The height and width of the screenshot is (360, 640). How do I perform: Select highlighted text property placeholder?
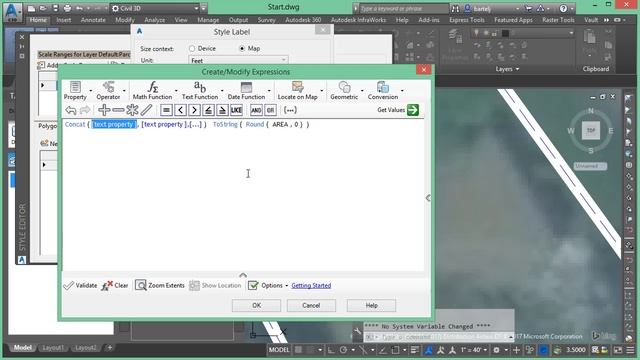coord(113,124)
